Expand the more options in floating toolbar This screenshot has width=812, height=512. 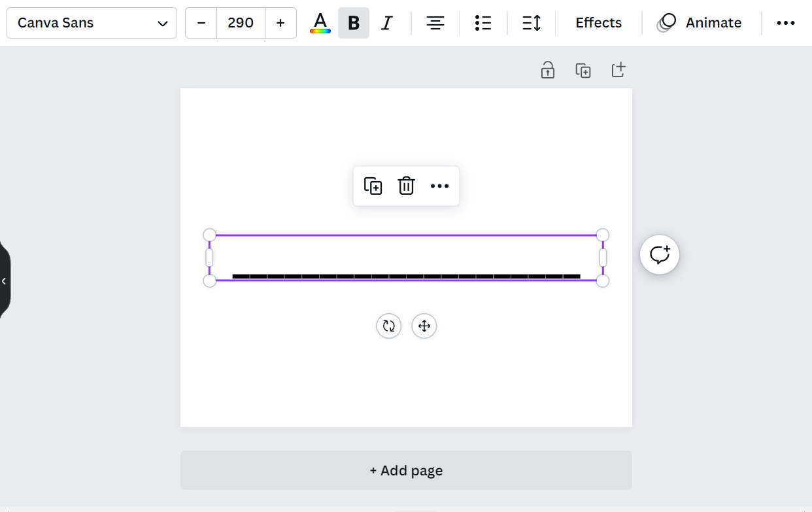(439, 186)
